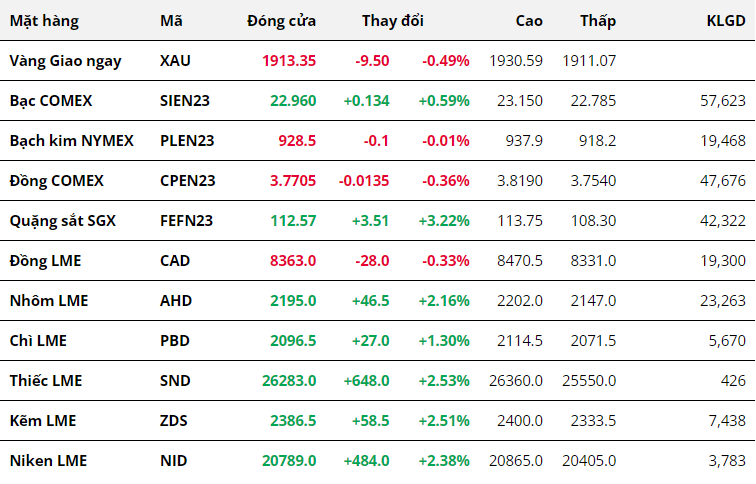Select the Đóng cửa column header
This screenshot has height=484, width=756.
click(x=282, y=21)
